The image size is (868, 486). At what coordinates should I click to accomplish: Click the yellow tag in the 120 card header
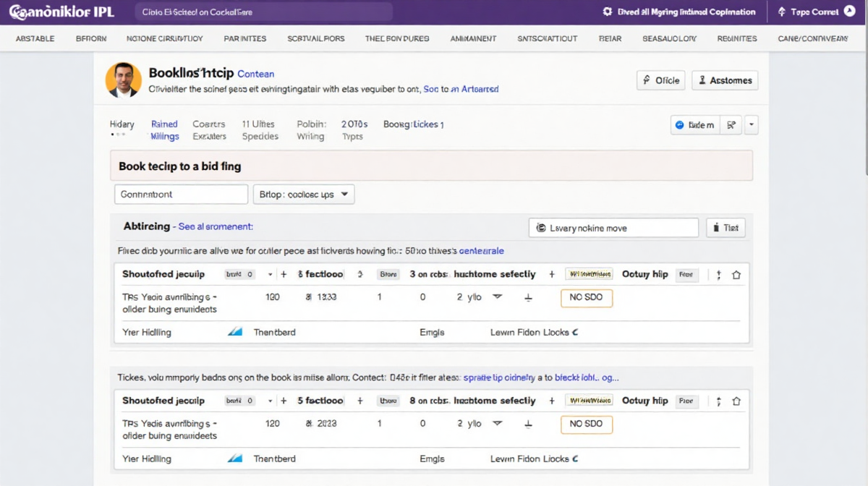[x=589, y=401]
